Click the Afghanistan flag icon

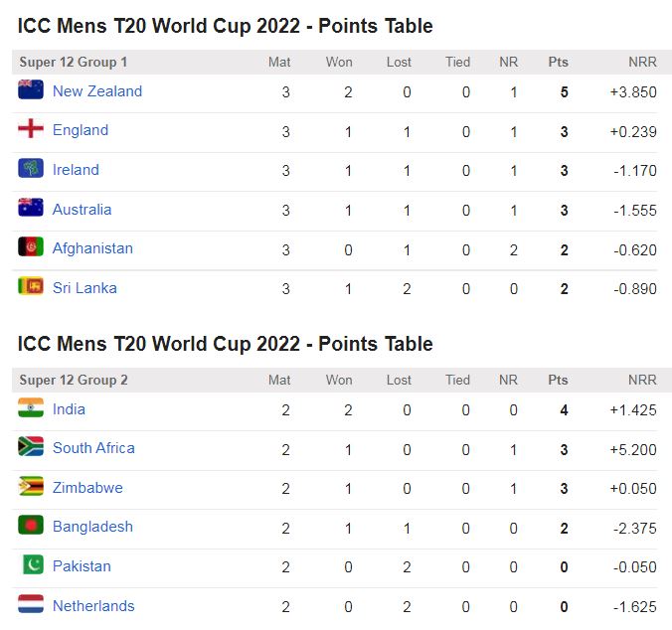pyautogui.click(x=31, y=247)
